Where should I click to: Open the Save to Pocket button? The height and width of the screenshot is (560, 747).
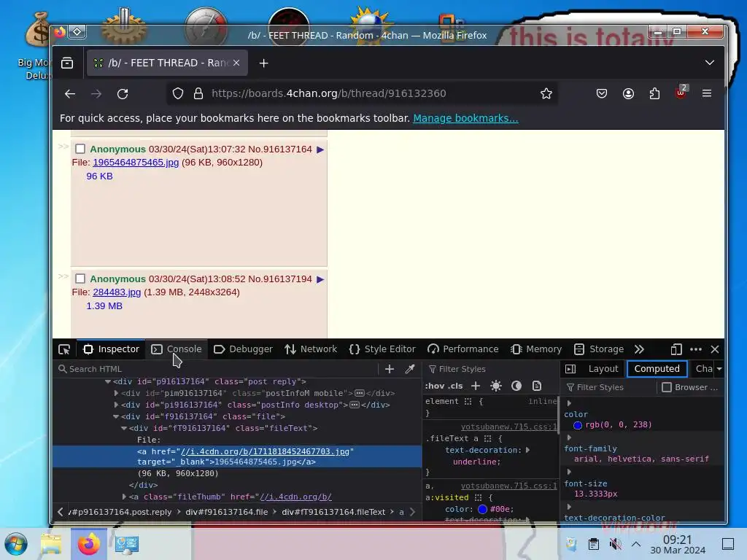[x=602, y=93]
